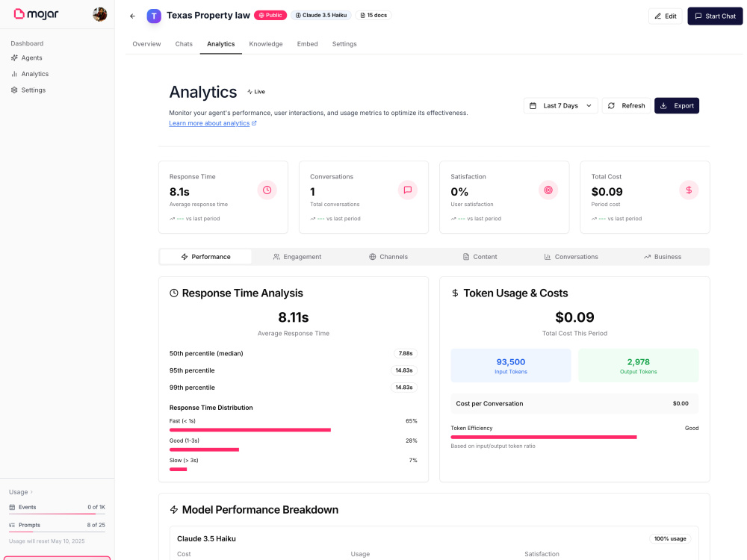Switch to the Embed tab
This screenshot has height=560, width=747.
(x=307, y=44)
